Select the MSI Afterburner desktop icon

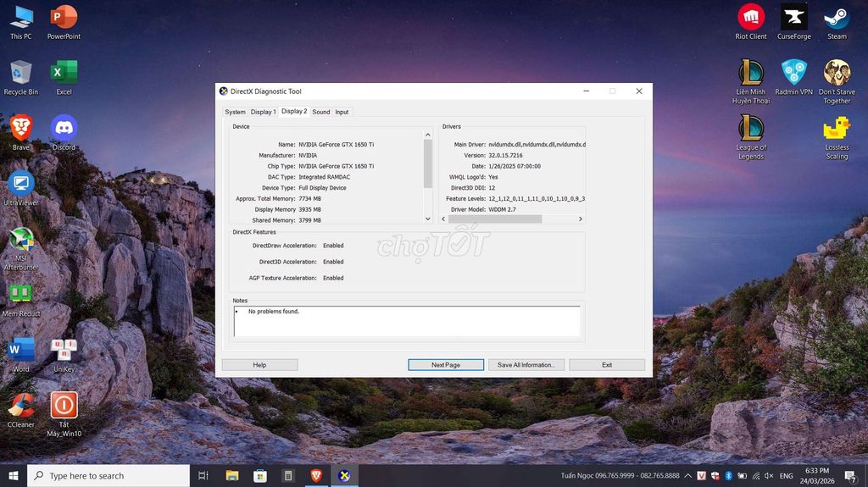tap(21, 249)
